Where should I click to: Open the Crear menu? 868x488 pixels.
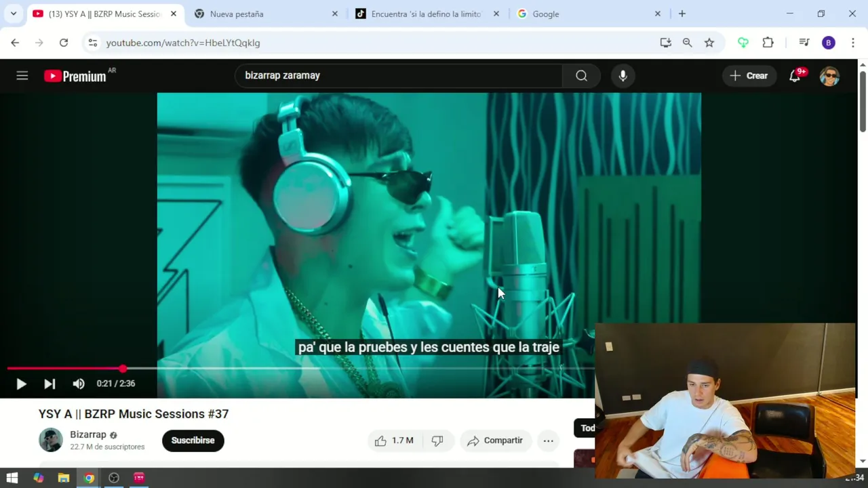[749, 76]
